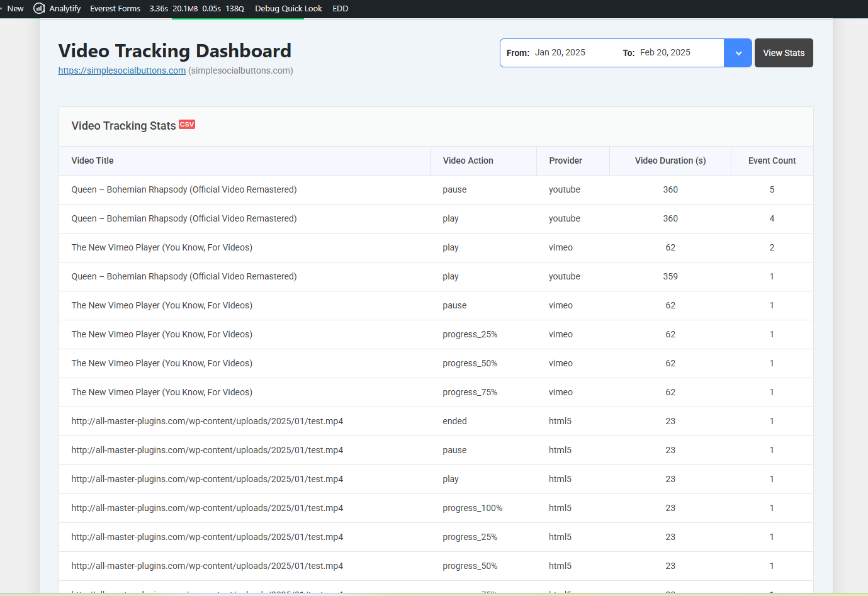Viewport: 868px width, 596px height.
Task: Download stats using the red CSV icon
Action: click(187, 125)
